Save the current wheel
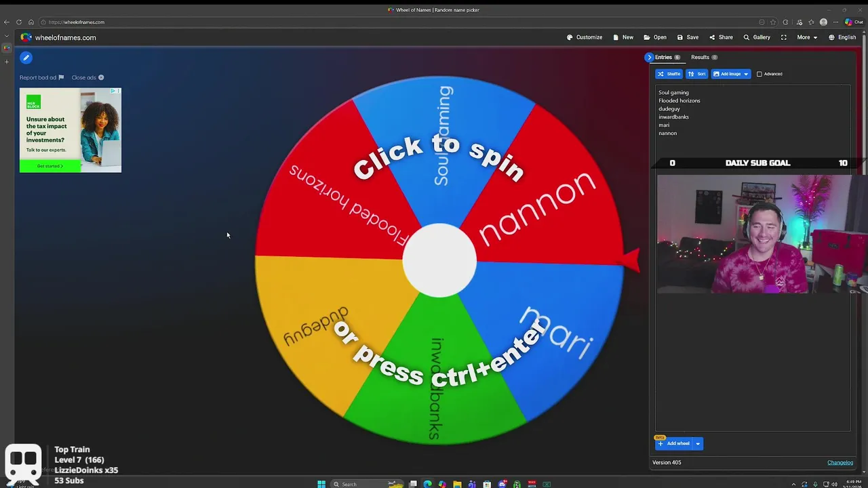This screenshot has width=868, height=488. (687, 37)
